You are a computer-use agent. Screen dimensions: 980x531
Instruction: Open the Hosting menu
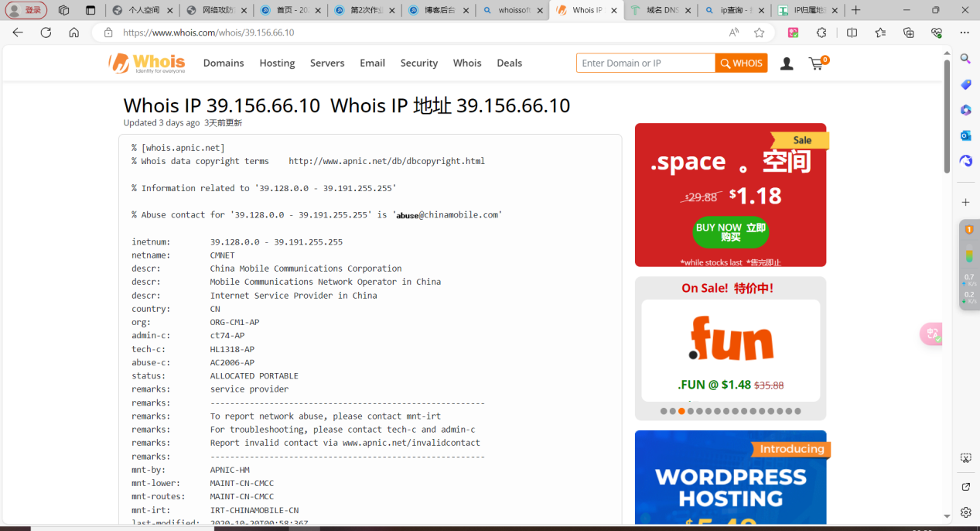[277, 63]
